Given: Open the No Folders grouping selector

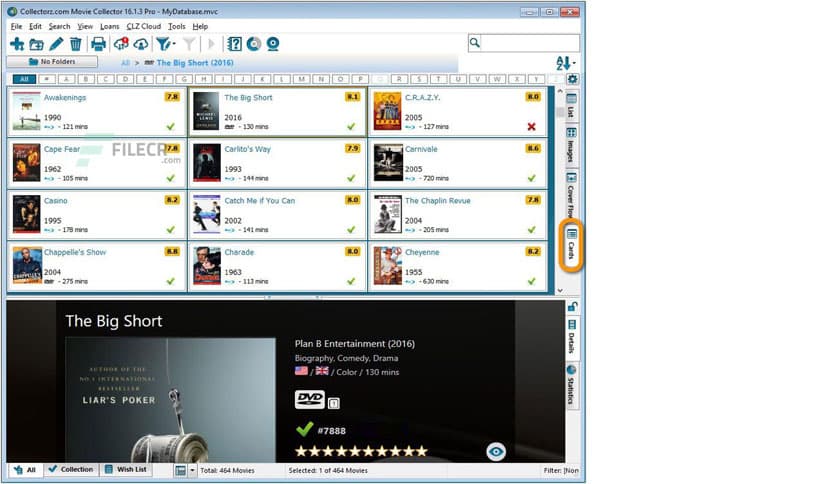Looking at the screenshot, I should point(52,62).
